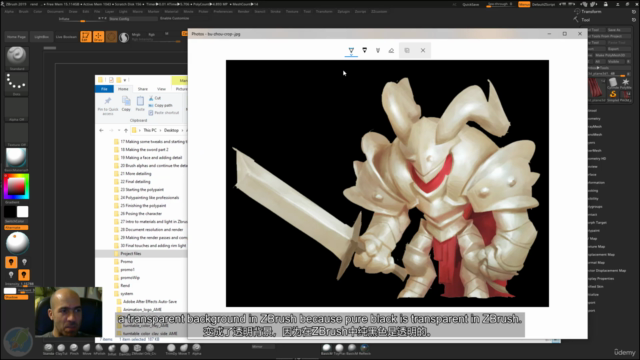Toggle the Live Boolean button

click(x=66, y=37)
